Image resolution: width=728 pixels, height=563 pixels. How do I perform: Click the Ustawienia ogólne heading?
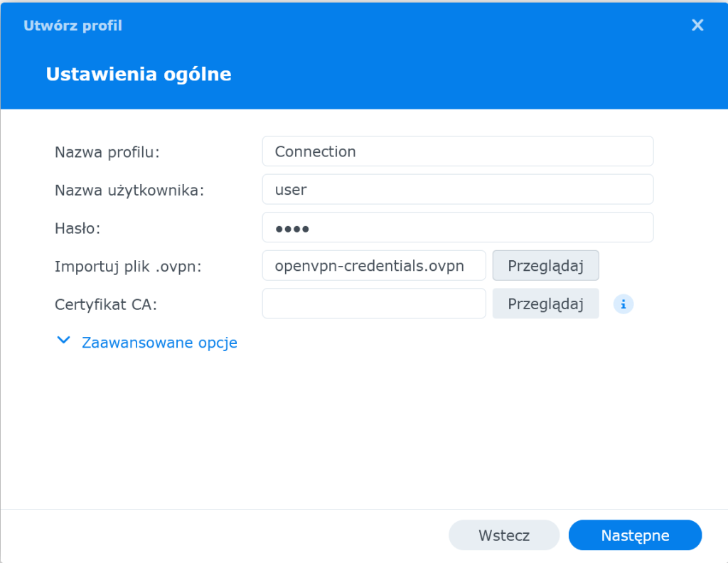point(139,74)
